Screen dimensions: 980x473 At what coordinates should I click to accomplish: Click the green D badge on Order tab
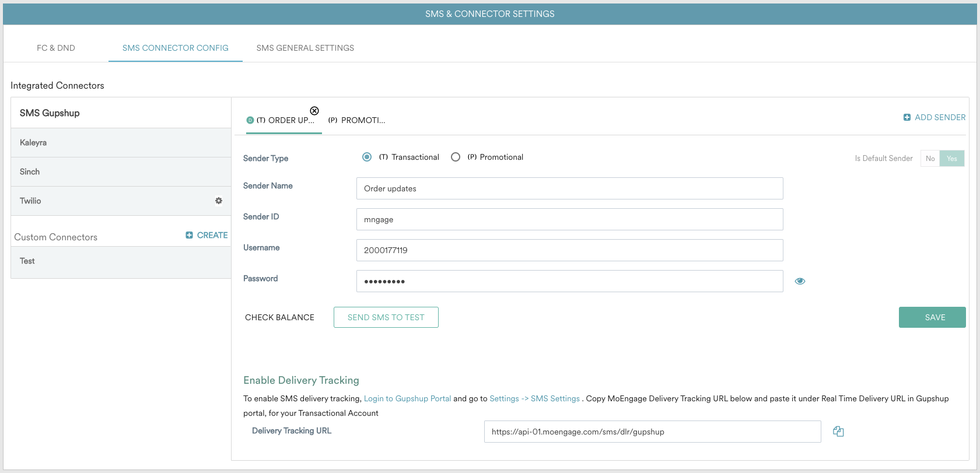tap(250, 120)
